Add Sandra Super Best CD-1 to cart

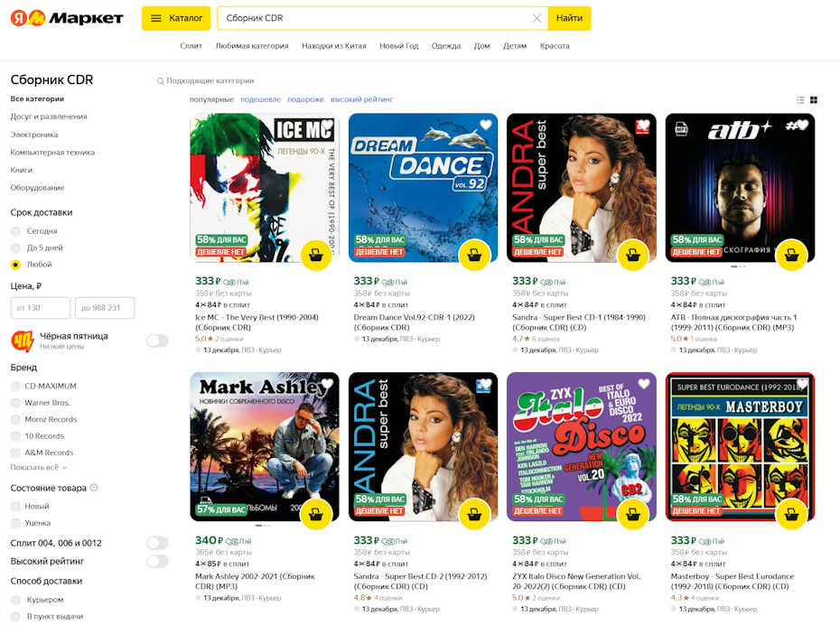point(632,256)
